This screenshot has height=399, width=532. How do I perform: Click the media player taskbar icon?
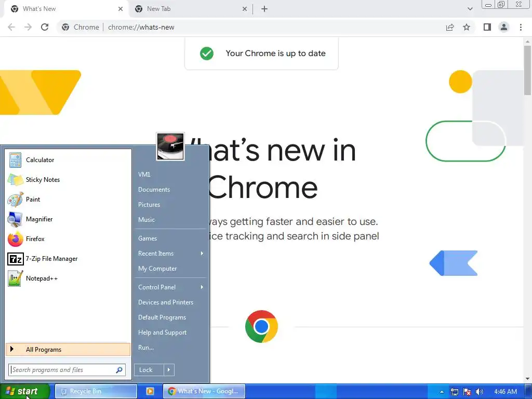coord(150,391)
